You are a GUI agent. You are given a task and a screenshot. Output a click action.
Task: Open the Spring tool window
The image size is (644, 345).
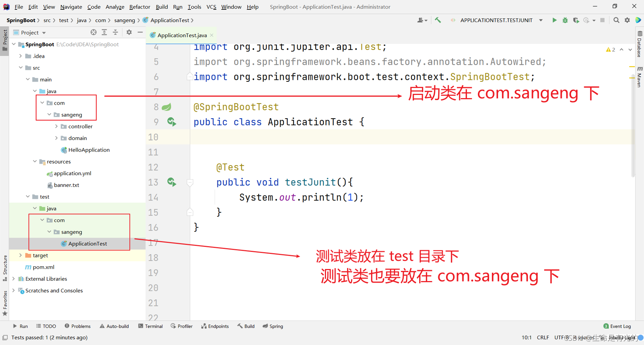click(x=273, y=326)
